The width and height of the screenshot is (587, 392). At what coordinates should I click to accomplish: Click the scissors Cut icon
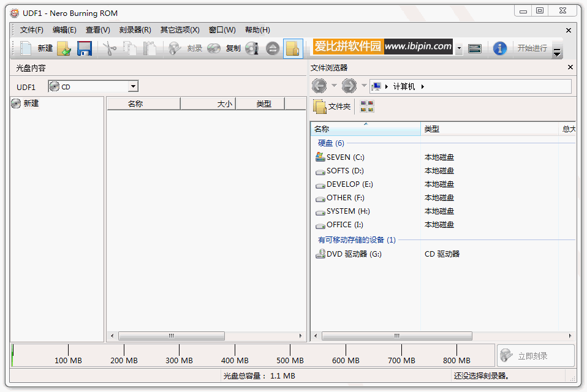click(x=109, y=48)
